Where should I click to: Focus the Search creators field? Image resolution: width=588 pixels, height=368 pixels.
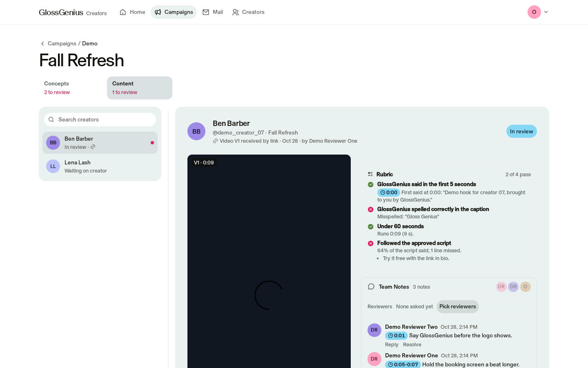[x=100, y=120]
